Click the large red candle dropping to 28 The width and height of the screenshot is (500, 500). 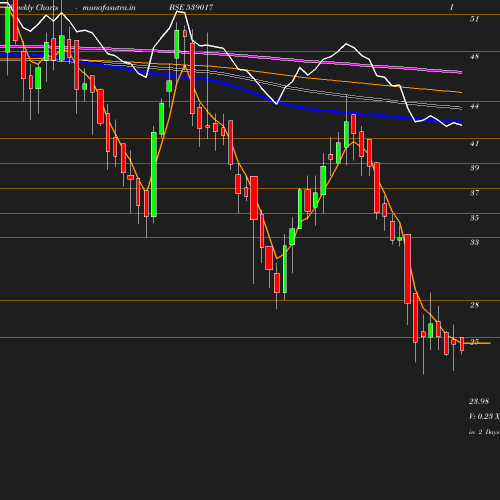(407, 269)
